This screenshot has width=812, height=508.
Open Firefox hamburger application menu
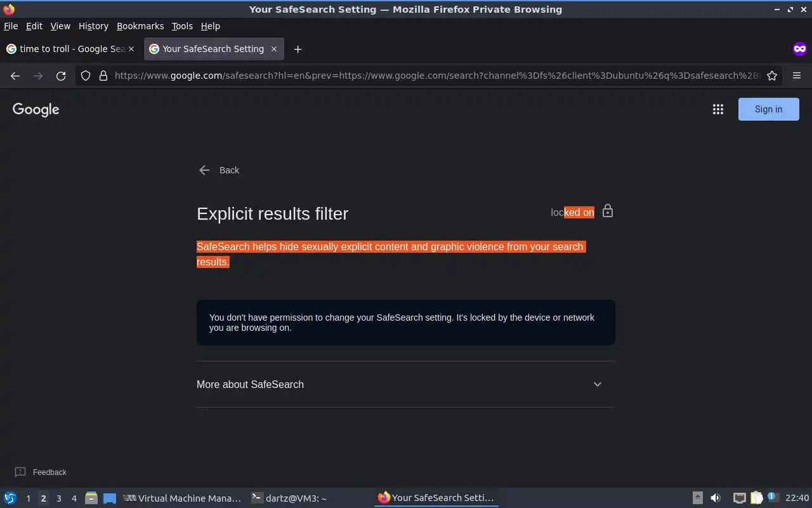point(797,76)
